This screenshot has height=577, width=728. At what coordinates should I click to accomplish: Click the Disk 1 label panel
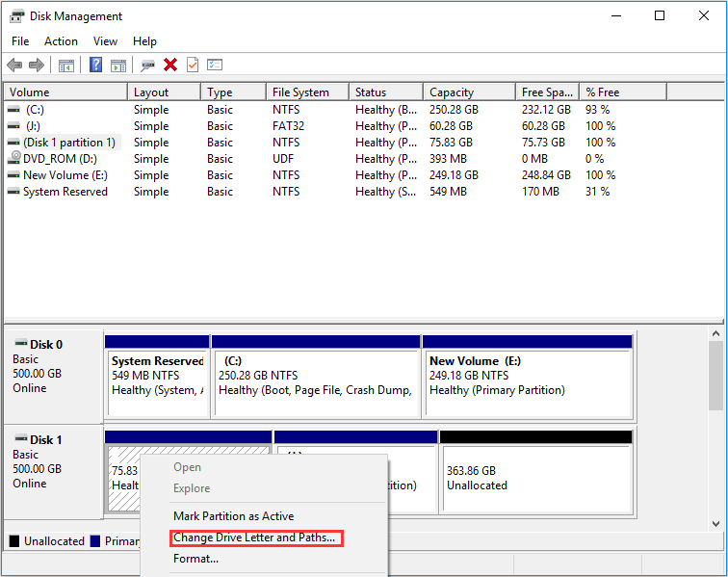(x=53, y=472)
